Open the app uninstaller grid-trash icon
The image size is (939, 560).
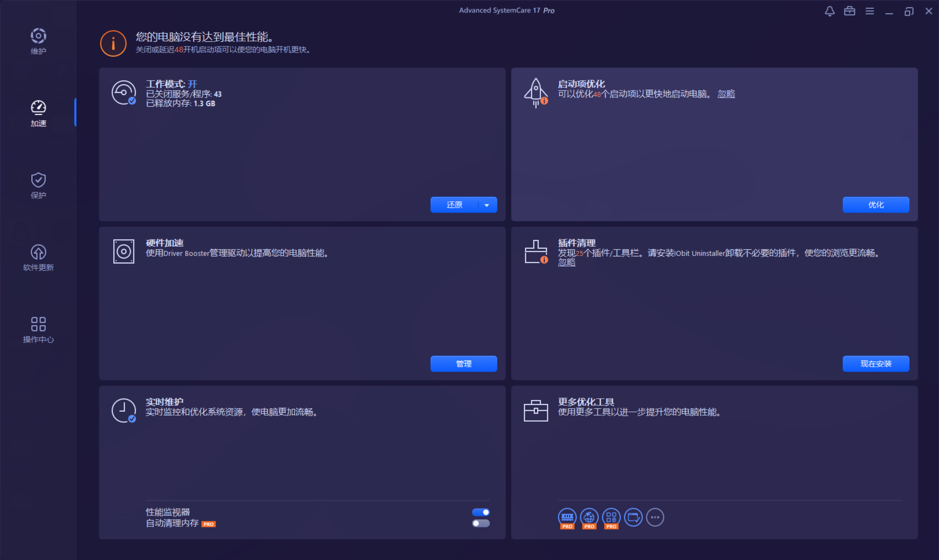tap(611, 517)
